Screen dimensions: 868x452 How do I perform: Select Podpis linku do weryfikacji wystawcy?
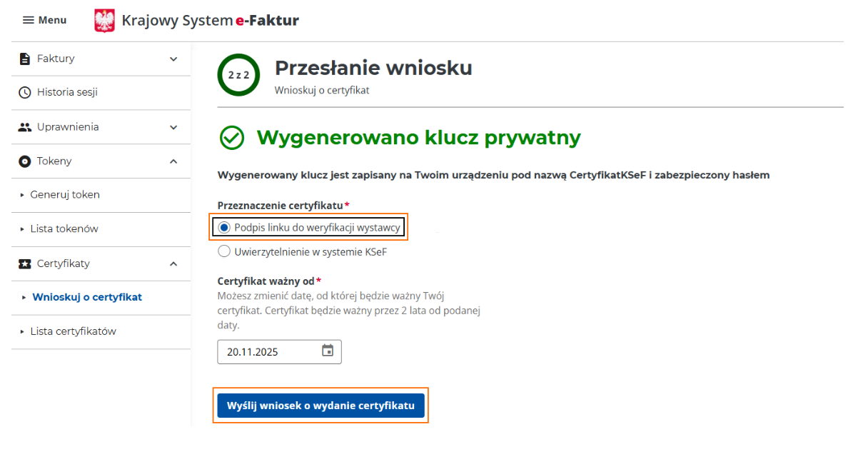pos(224,228)
